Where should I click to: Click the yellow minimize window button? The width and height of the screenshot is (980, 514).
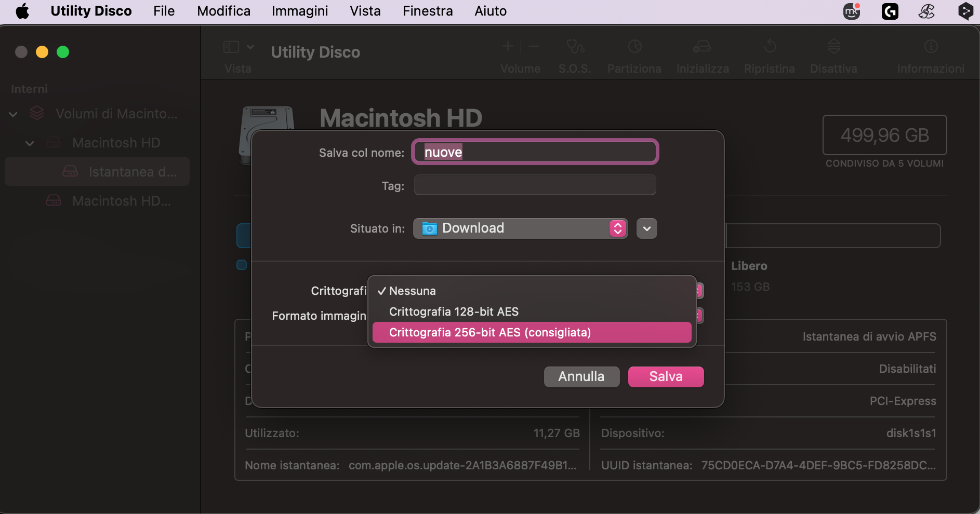point(42,52)
